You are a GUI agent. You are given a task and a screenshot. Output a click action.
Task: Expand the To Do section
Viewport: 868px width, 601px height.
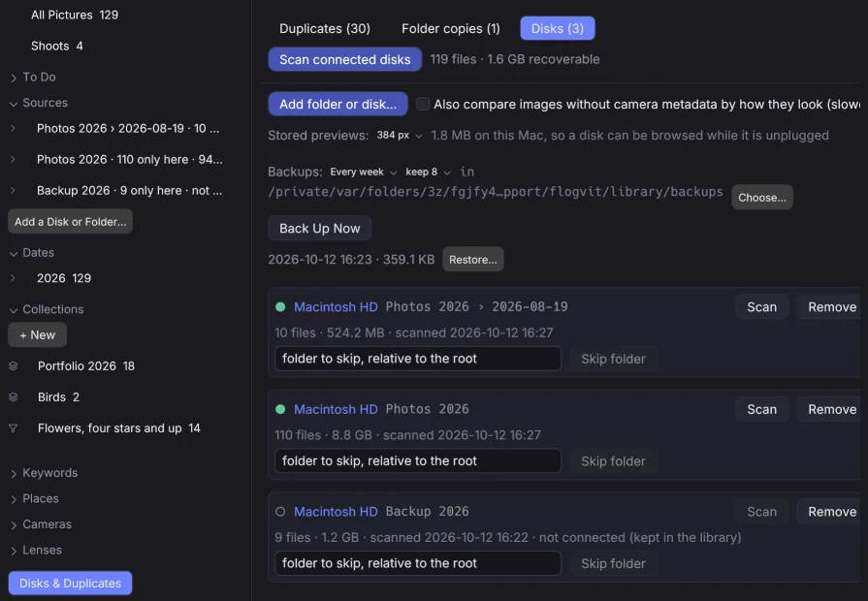[14, 78]
